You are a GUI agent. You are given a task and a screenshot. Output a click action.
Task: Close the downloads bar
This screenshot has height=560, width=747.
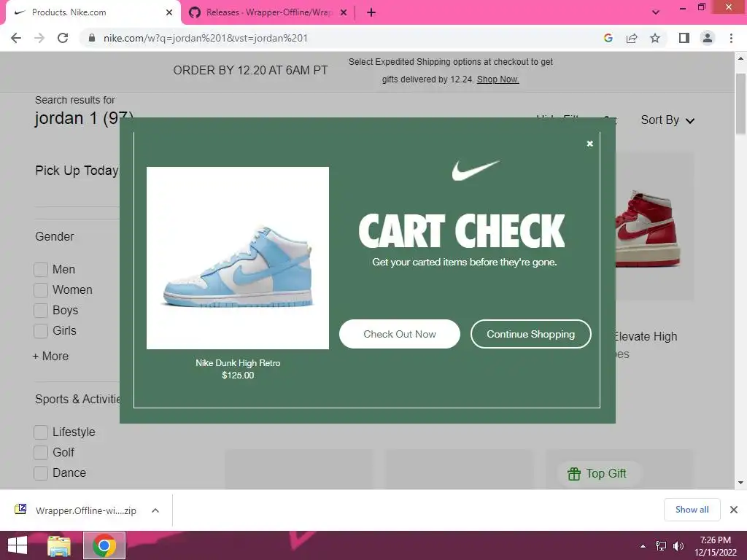[734, 510]
